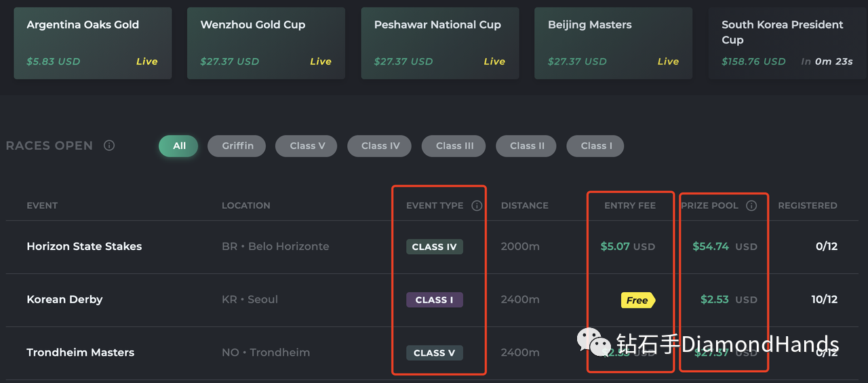The width and height of the screenshot is (868, 383).
Task: Open the Beijing Masters live race card
Action: (x=614, y=43)
